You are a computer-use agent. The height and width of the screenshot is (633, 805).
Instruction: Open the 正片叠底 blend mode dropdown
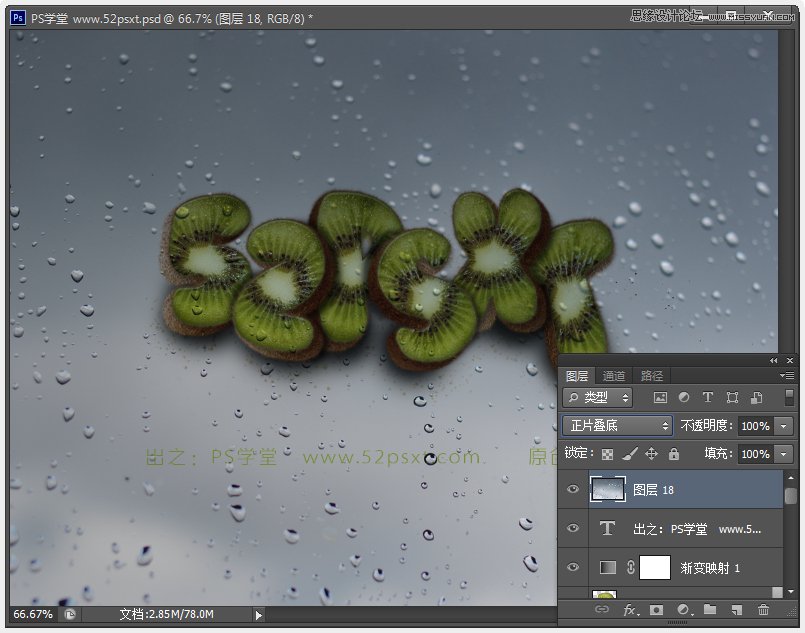[618, 426]
